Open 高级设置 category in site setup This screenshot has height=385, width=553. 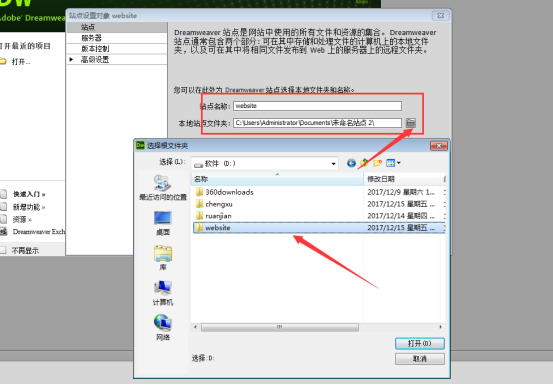117,60
